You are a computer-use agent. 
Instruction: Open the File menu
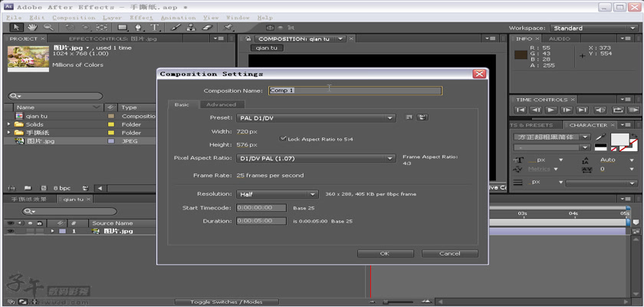coord(14,18)
